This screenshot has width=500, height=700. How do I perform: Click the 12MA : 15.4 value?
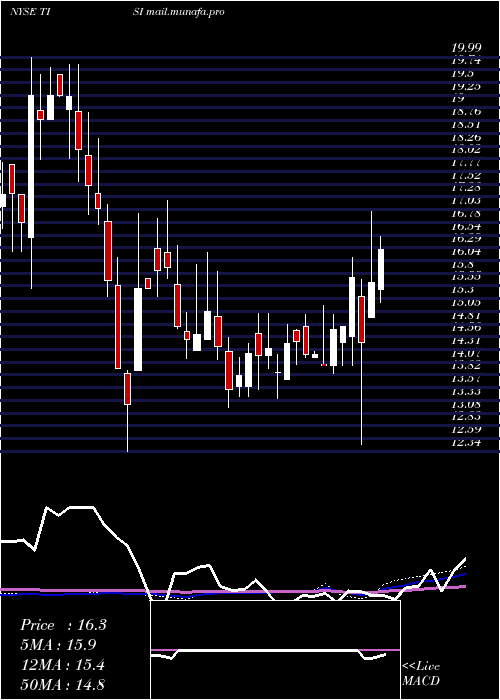point(62,665)
